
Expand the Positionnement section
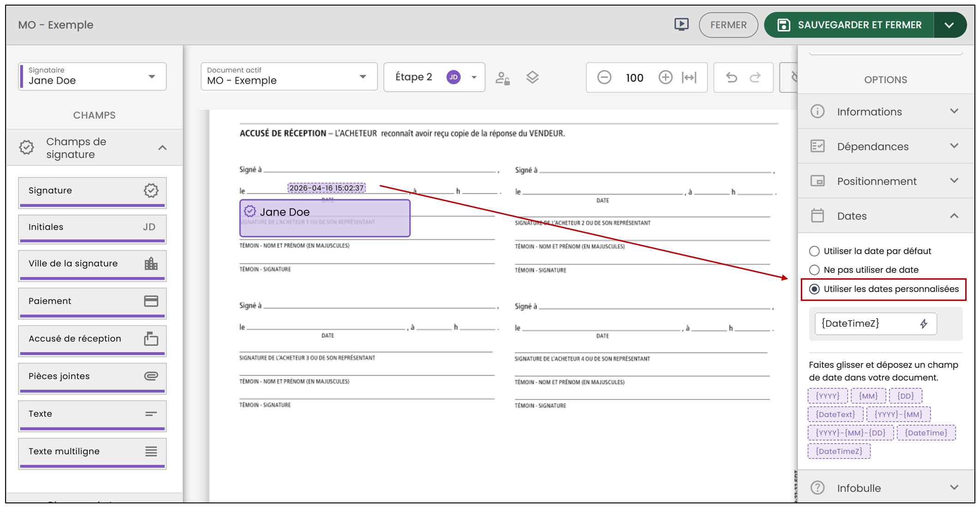tap(885, 181)
